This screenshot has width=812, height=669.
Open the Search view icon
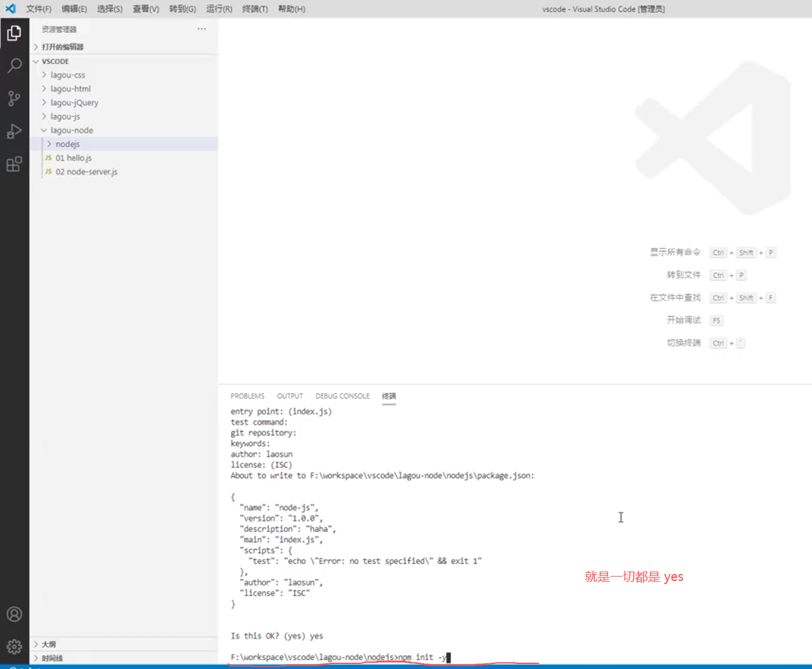pyautogui.click(x=14, y=65)
